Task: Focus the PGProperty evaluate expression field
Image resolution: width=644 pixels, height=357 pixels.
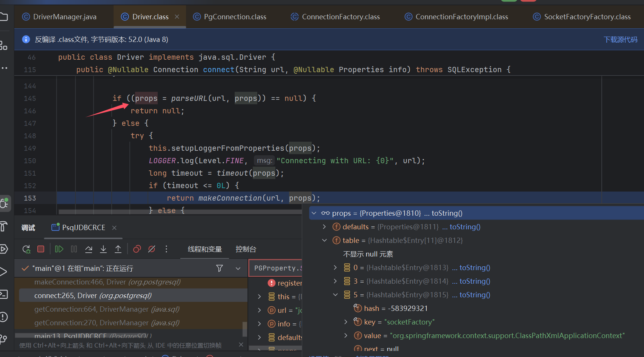Action: tap(276, 268)
